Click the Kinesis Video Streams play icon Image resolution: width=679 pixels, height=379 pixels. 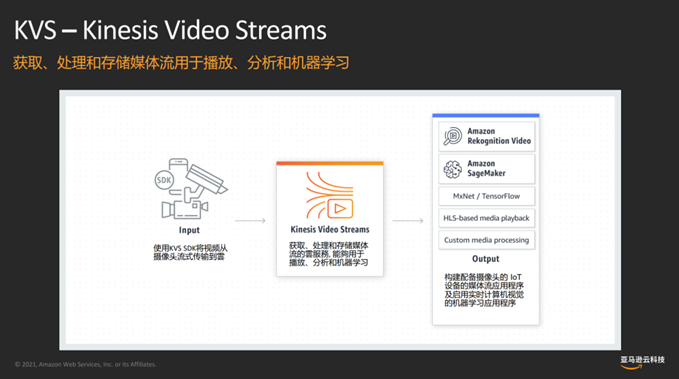(x=340, y=209)
